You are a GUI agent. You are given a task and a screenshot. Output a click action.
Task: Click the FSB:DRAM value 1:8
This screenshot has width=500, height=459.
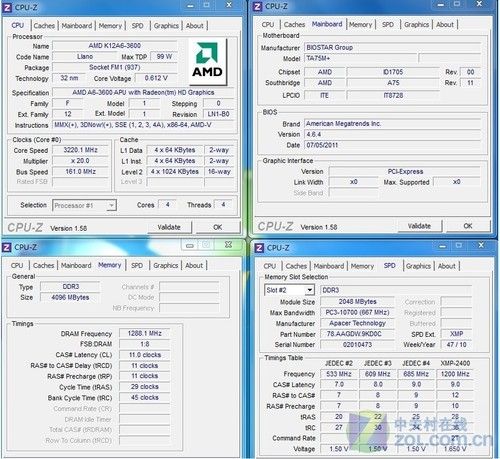click(144, 344)
